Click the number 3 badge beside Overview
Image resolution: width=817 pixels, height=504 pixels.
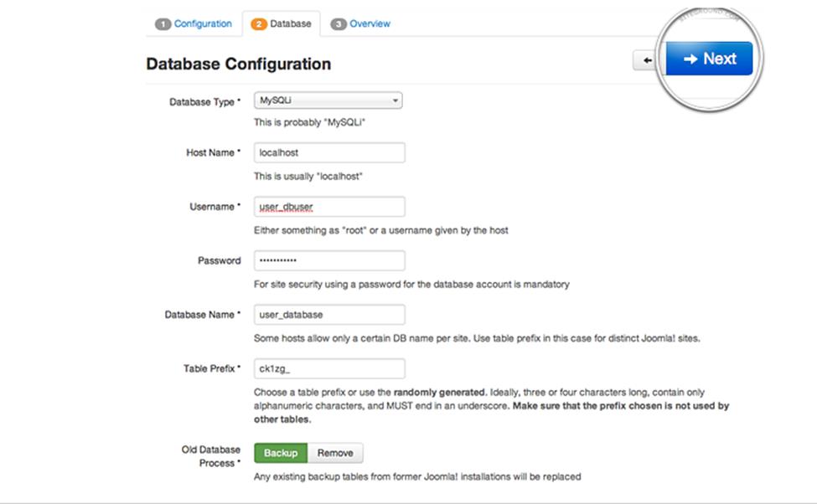pyautogui.click(x=339, y=24)
